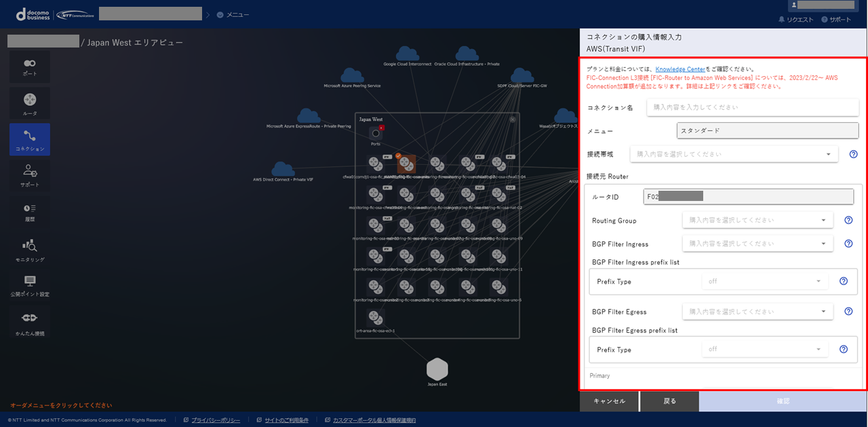
Task: View 履歴 via its sidebar icon
Action: (28, 212)
